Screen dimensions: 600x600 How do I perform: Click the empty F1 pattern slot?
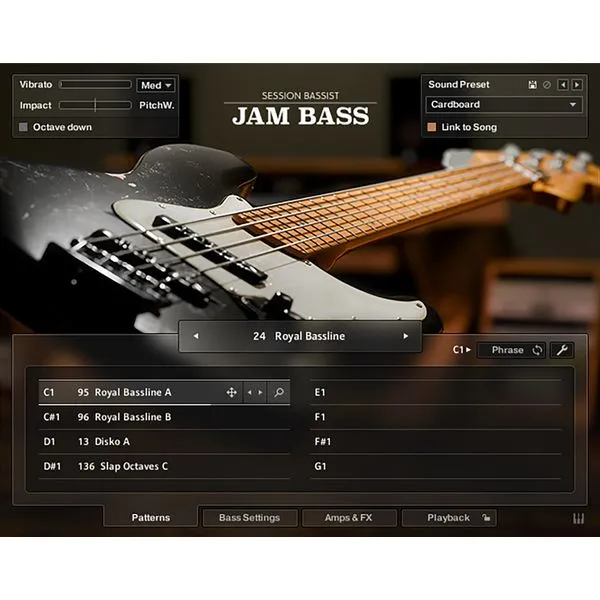(x=435, y=417)
